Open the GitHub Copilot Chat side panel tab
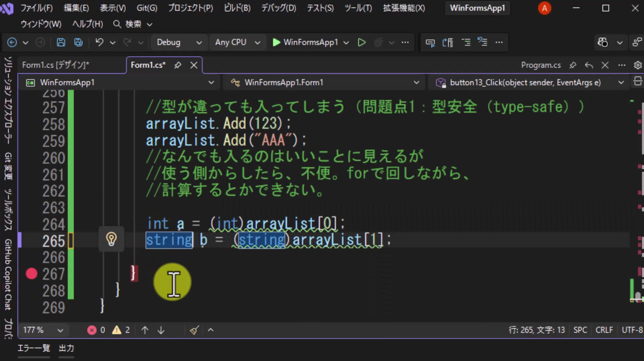644x361 pixels. click(8, 274)
